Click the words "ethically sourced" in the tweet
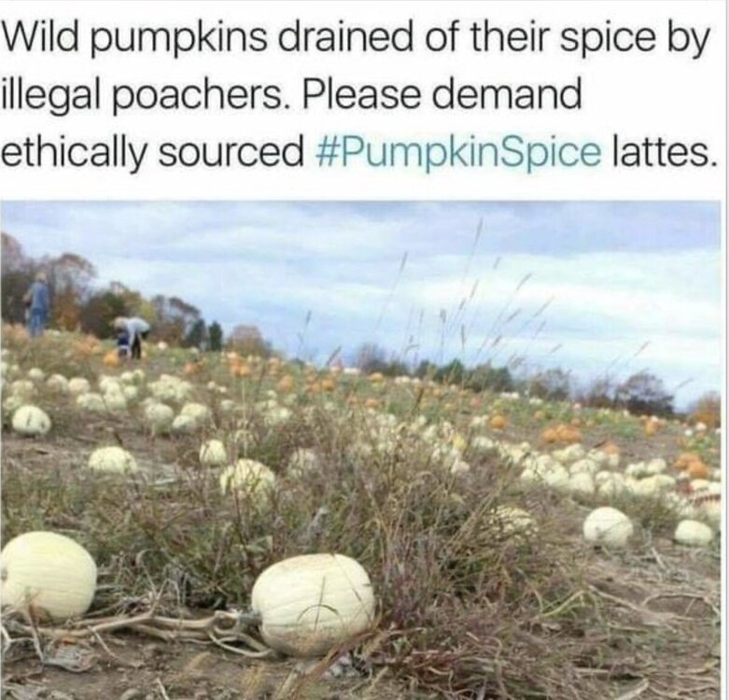The width and height of the screenshot is (729, 700). pyautogui.click(x=151, y=153)
